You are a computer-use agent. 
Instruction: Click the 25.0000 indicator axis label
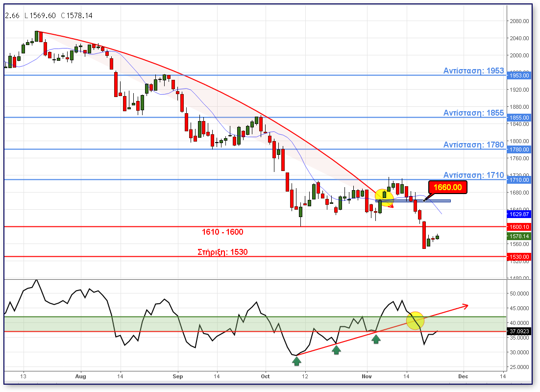coord(519,367)
